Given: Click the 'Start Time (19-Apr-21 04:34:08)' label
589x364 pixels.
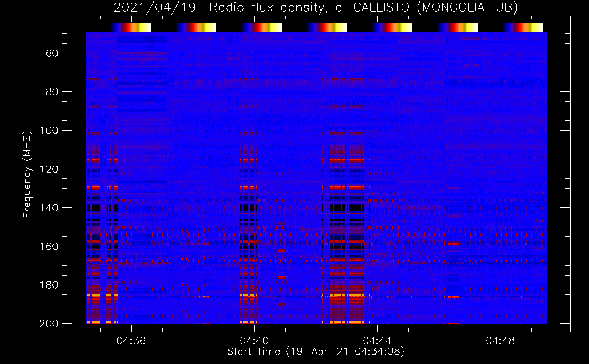Looking at the screenshot, I should [316, 352].
